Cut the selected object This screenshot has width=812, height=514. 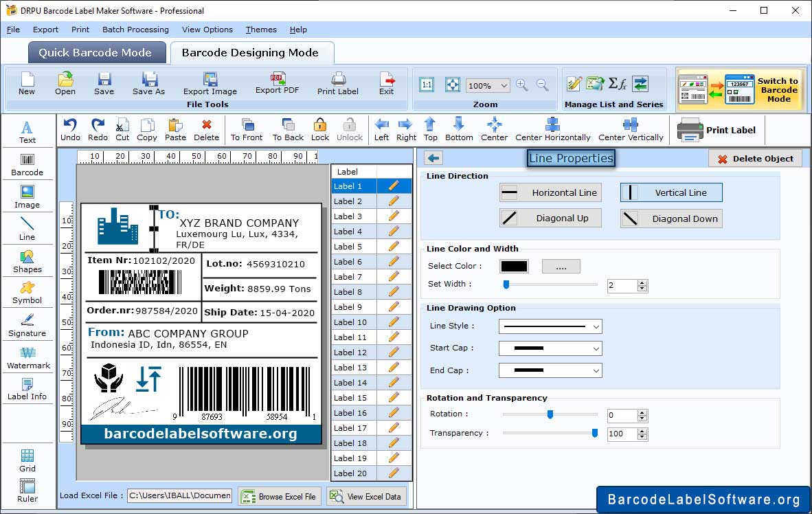[x=122, y=130]
